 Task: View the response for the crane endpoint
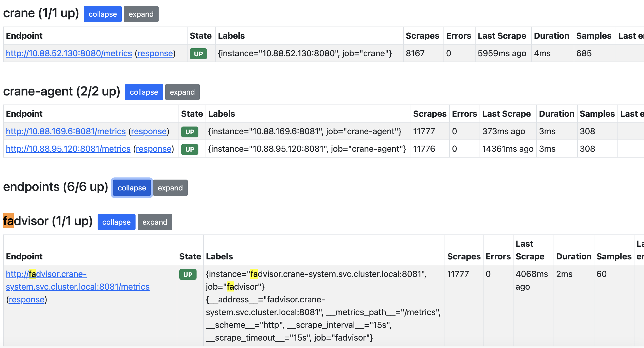point(155,53)
